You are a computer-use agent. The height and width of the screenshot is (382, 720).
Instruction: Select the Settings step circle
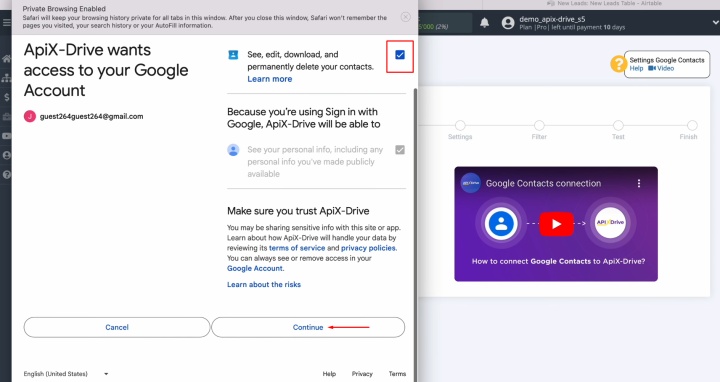[x=460, y=125]
